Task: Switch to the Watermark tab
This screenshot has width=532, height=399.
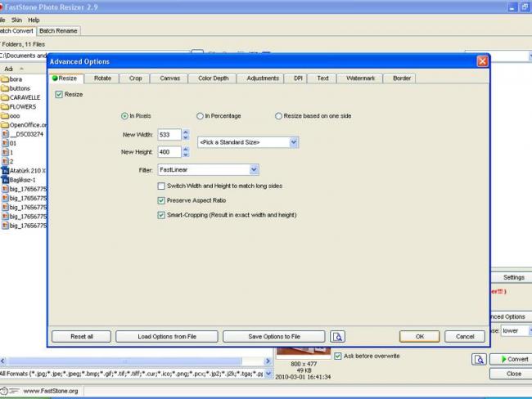Action: click(360, 78)
